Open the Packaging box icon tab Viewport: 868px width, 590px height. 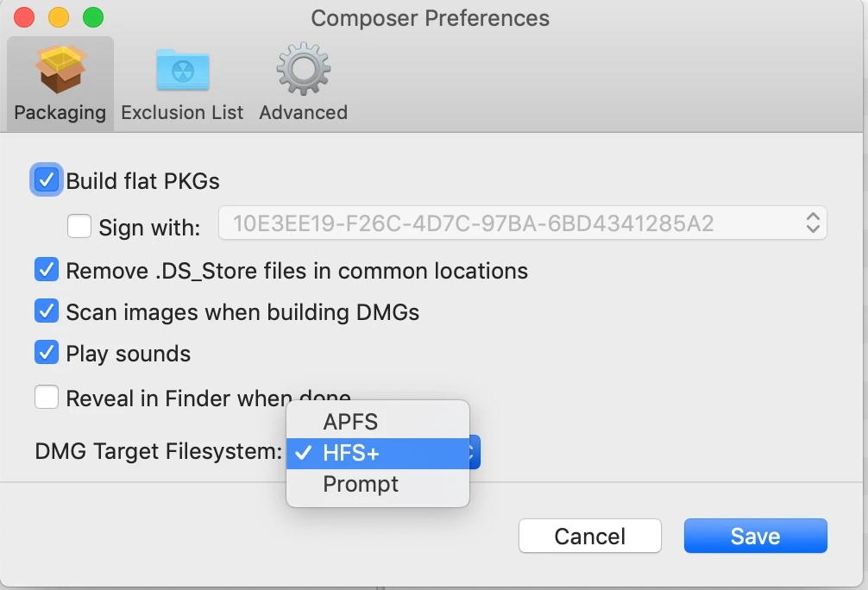click(x=60, y=70)
